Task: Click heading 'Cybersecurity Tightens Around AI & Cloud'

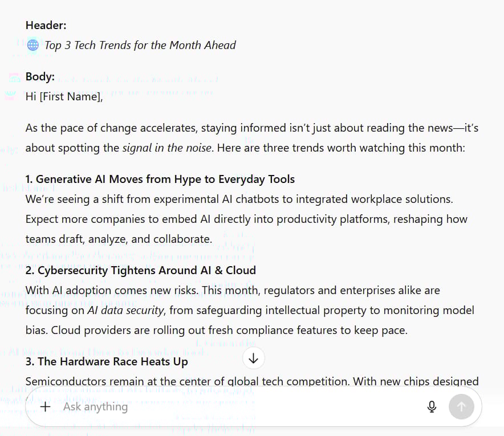Action: [x=141, y=271]
